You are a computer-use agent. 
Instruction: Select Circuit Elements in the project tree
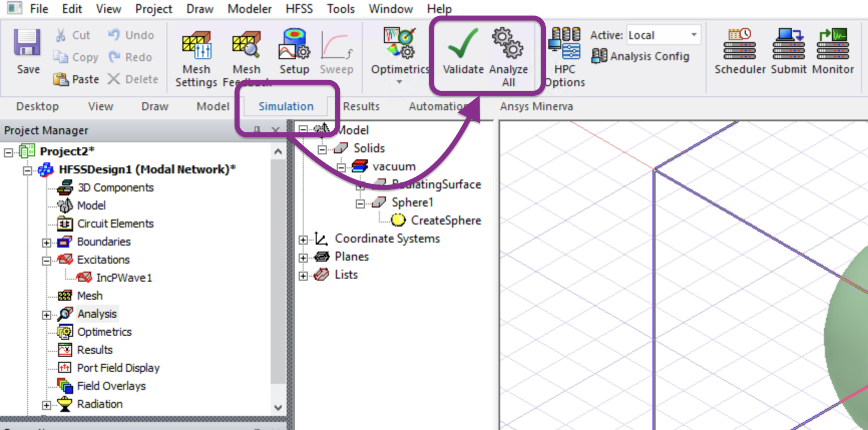(115, 224)
